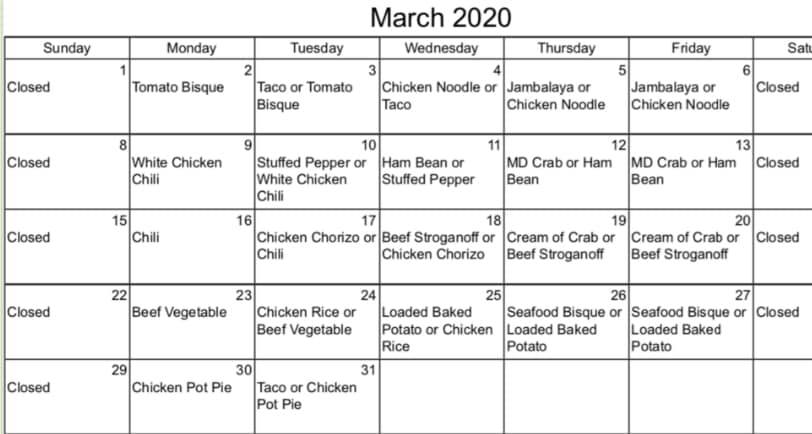The height and width of the screenshot is (434, 812).
Task: Select the March 12 MD Crab or Ham Bean cell
Action: [566, 171]
